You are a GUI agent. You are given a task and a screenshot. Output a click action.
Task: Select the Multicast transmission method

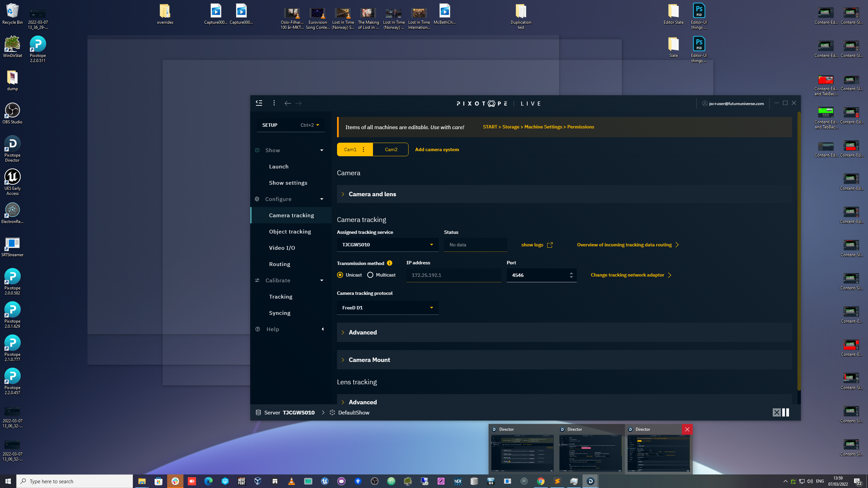[370, 275]
